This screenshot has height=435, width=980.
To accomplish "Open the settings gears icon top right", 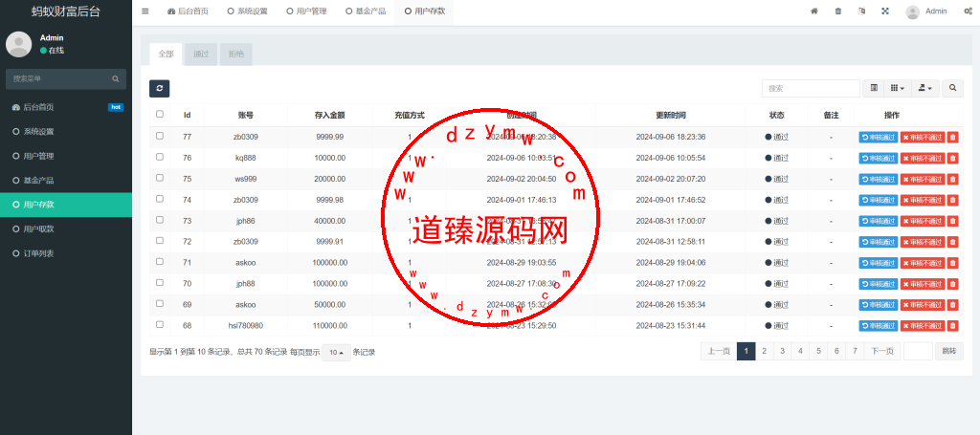I will coord(969,11).
